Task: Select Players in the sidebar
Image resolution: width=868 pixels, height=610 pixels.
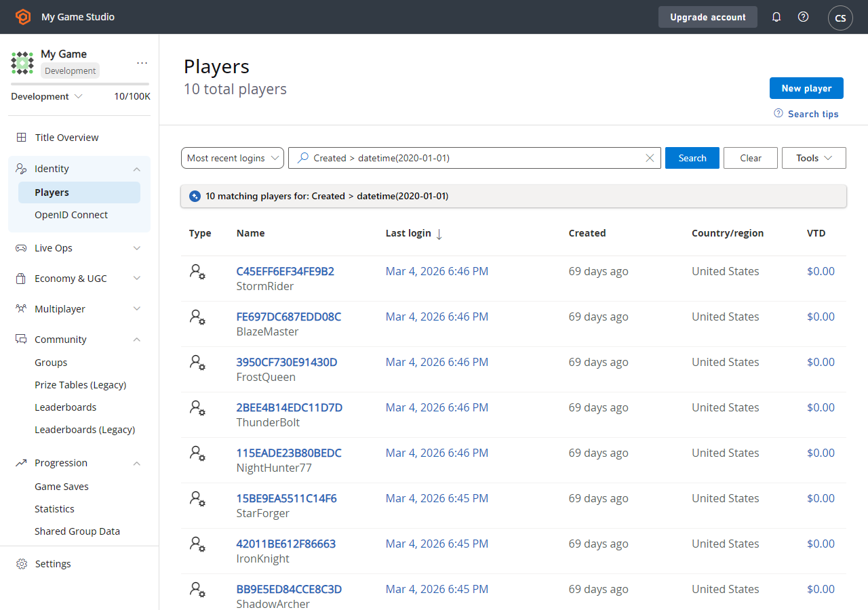Action: 79,192
